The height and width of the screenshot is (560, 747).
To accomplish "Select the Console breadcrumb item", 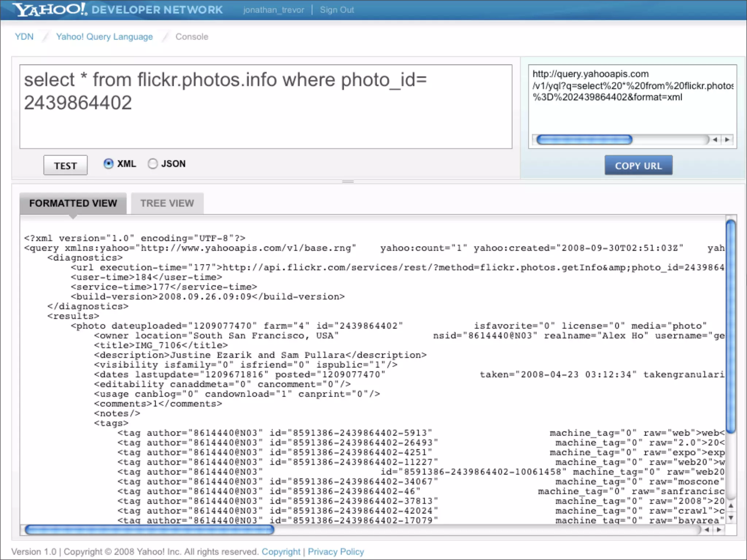I will tap(192, 37).
